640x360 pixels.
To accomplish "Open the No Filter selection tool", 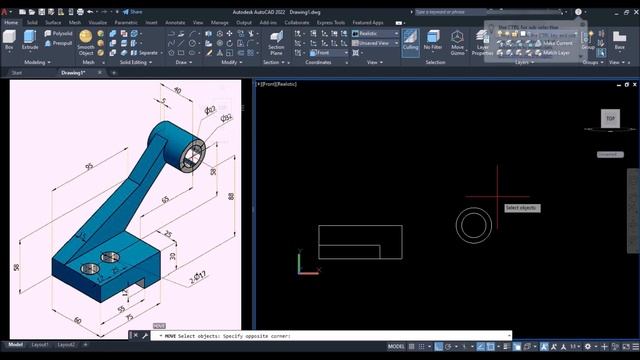I will coord(433,40).
